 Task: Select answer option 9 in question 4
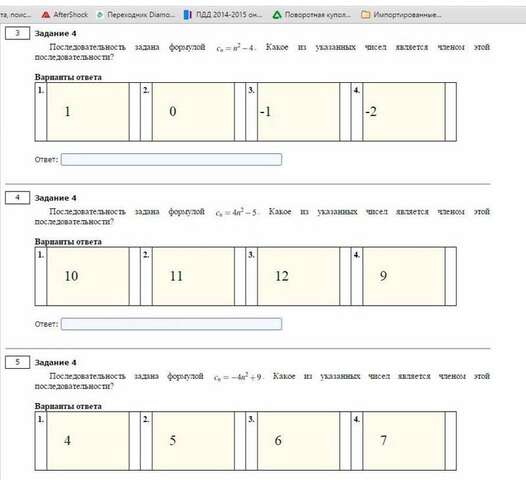(x=404, y=276)
